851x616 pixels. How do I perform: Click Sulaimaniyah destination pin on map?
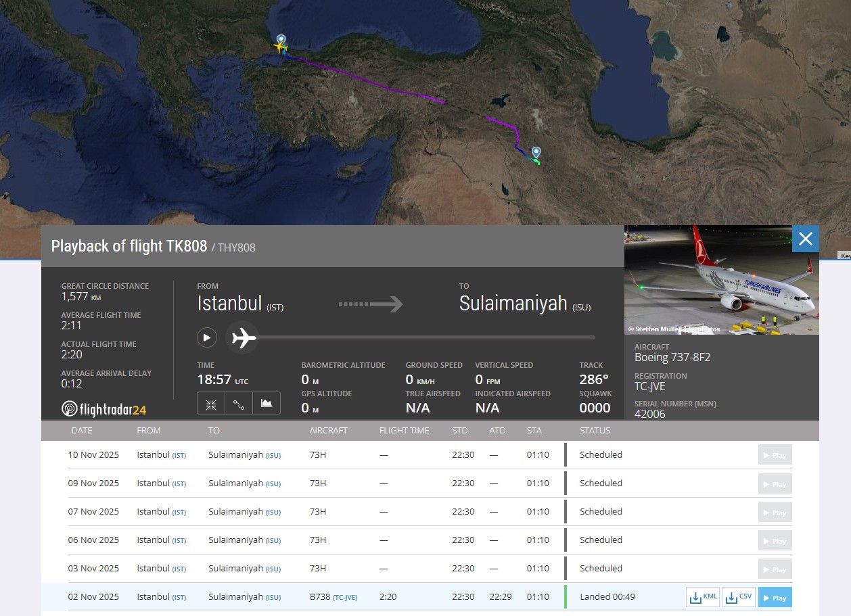(536, 152)
